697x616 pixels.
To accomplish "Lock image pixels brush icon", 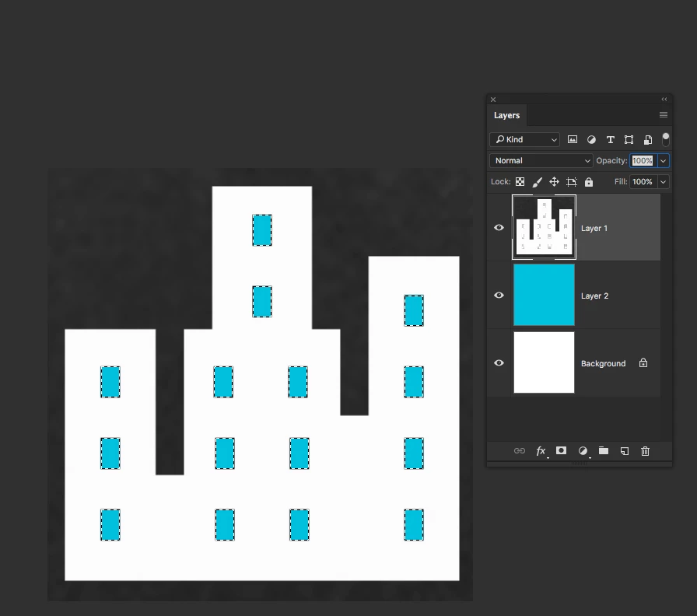I will (x=537, y=182).
